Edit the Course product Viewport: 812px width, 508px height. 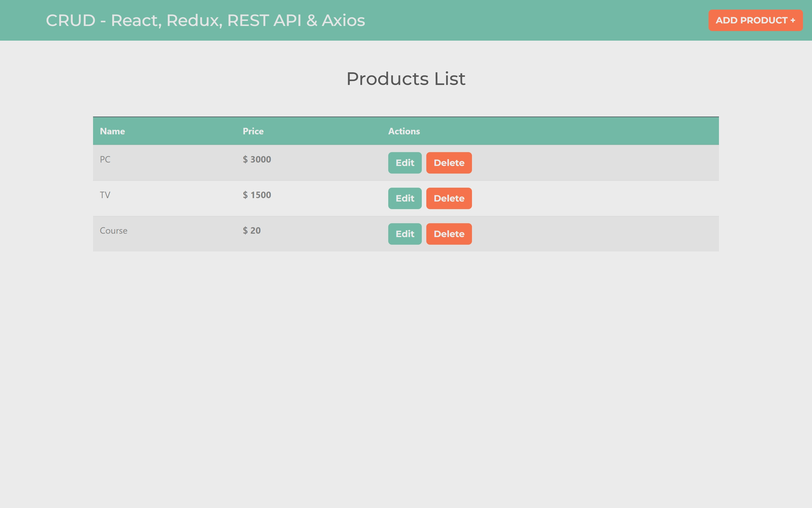pos(405,234)
